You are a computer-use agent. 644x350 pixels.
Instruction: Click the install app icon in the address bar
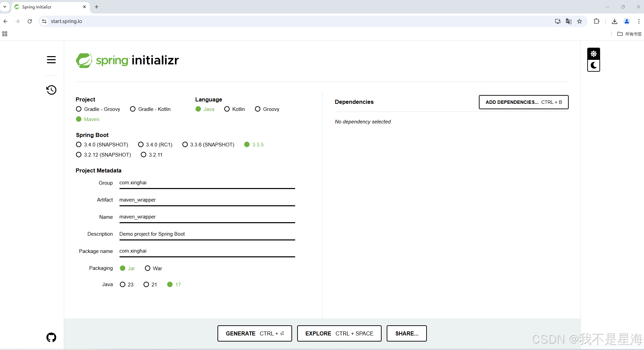point(558,21)
